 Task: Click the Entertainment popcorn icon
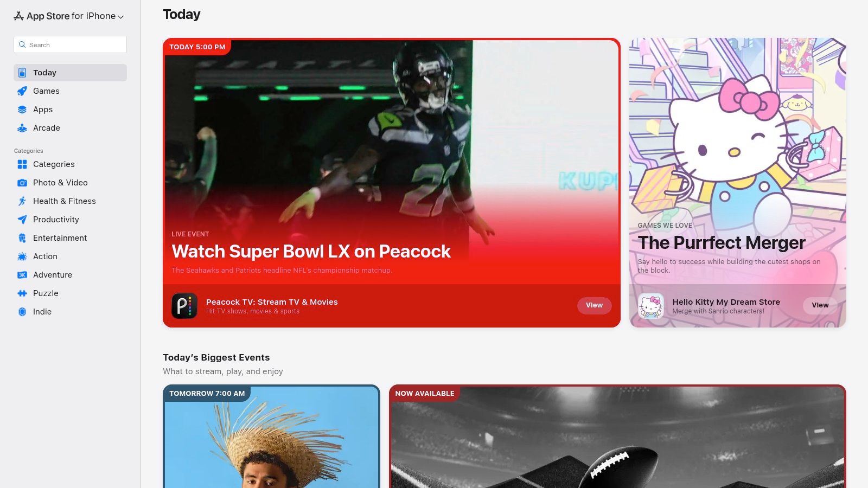22,238
